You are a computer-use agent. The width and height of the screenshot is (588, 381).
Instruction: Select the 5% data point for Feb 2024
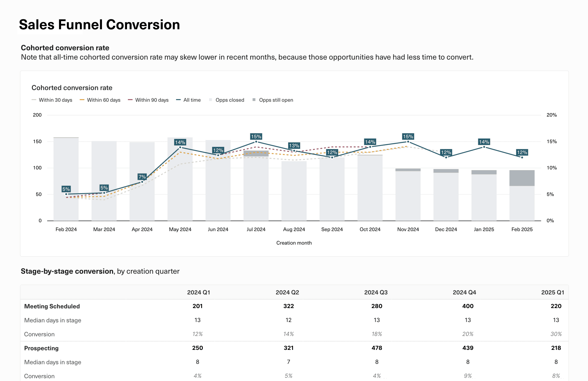(66, 194)
